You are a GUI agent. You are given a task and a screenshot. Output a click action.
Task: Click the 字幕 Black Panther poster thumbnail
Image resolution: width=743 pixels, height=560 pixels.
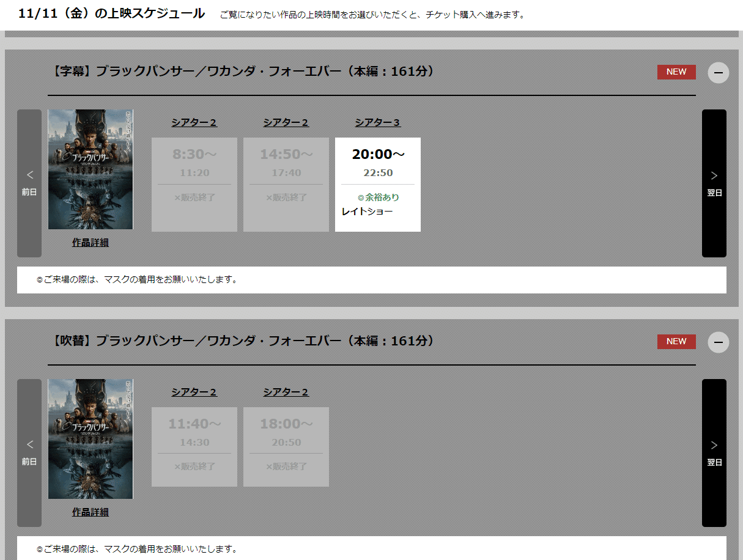pos(91,169)
